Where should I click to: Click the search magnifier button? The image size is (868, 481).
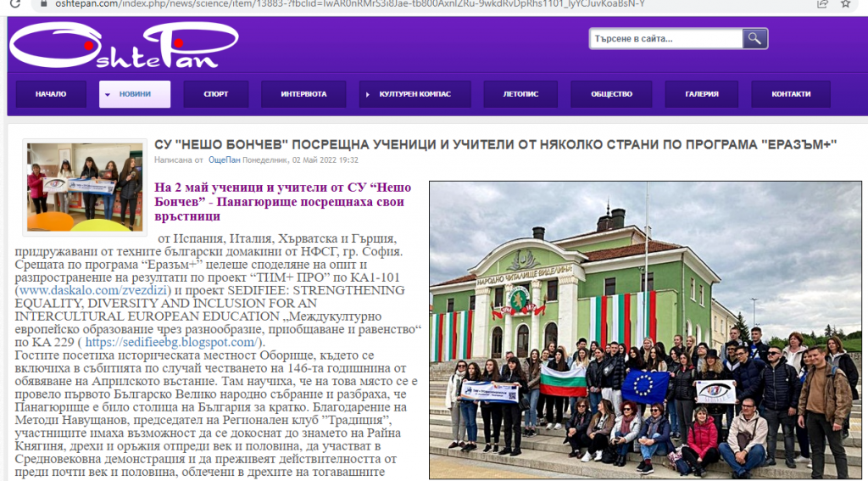(754, 39)
